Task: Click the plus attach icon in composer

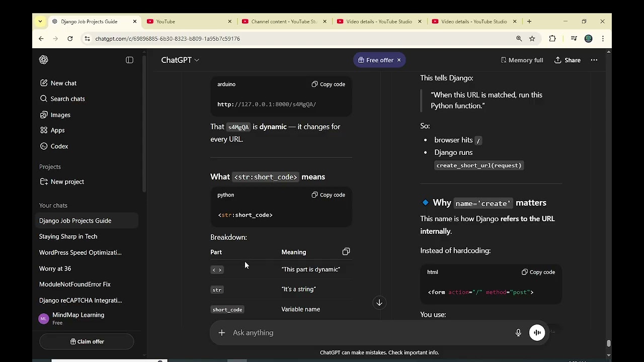Action: click(x=221, y=332)
